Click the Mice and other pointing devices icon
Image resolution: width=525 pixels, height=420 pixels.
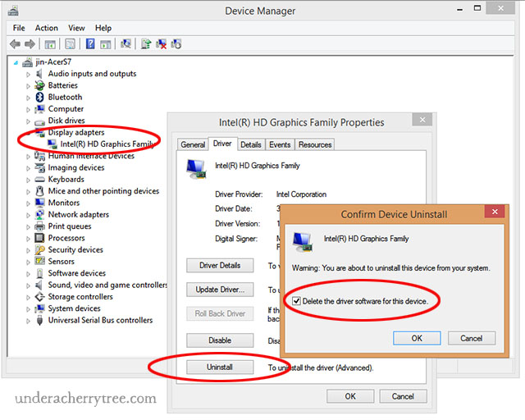tap(39, 191)
